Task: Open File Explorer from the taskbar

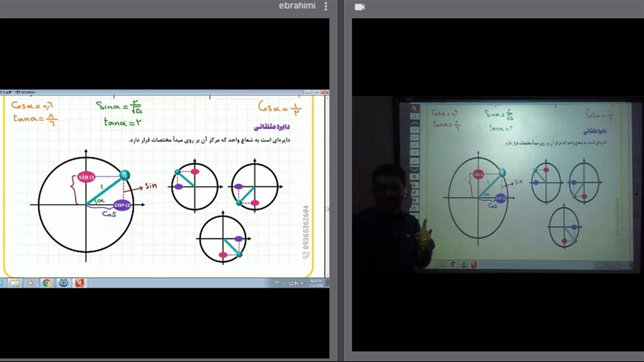Action: (15, 283)
